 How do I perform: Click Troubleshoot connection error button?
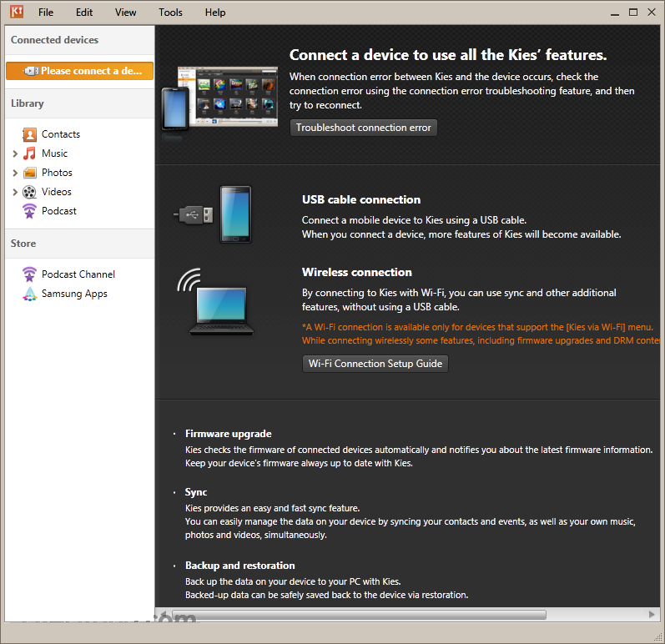[x=364, y=128]
